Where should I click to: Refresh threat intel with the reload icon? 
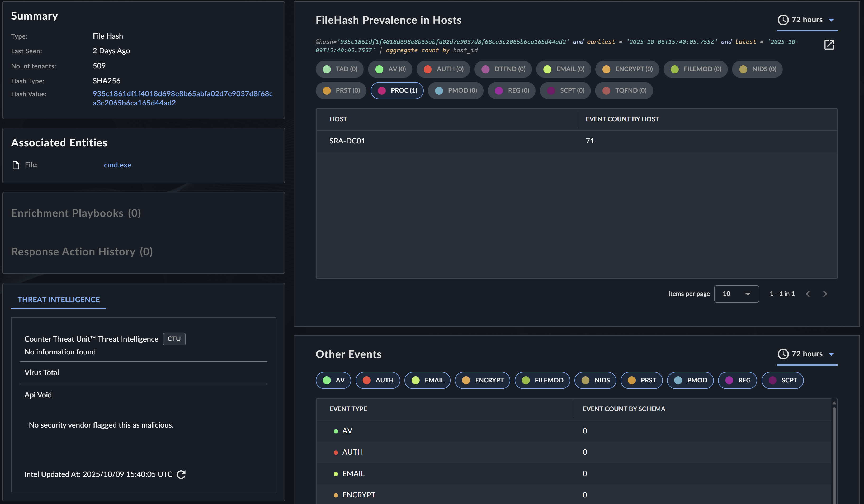click(181, 474)
